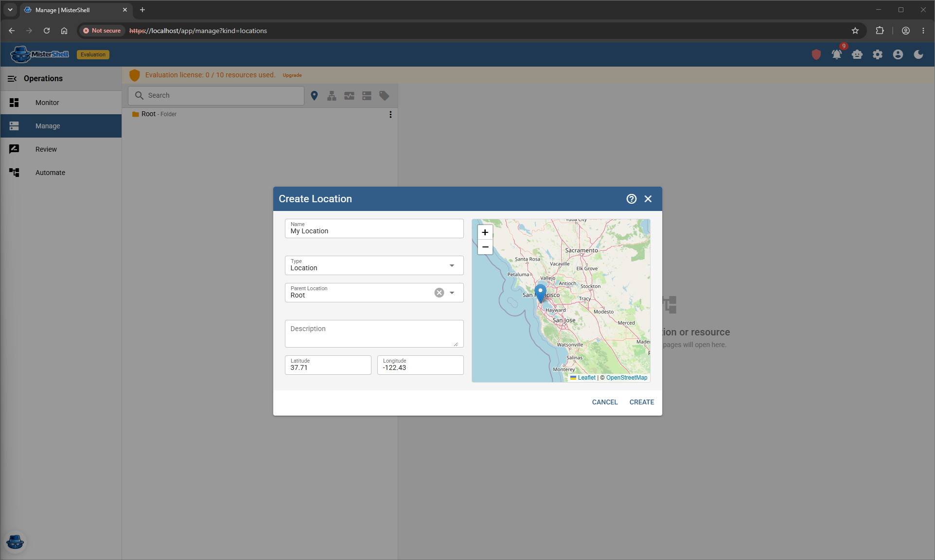Click the MisterShell mascot icon at bottom left
935x560 pixels.
point(15,542)
